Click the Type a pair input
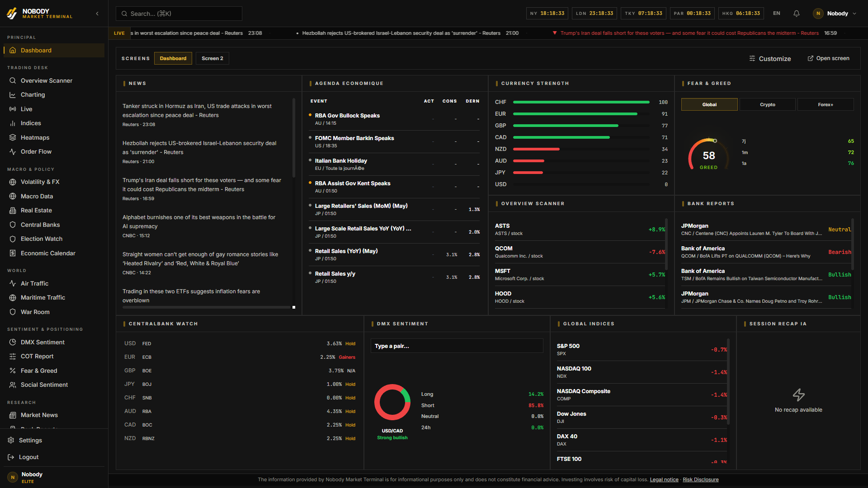The width and height of the screenshot is (868, 488). click(x=457, y=346)
